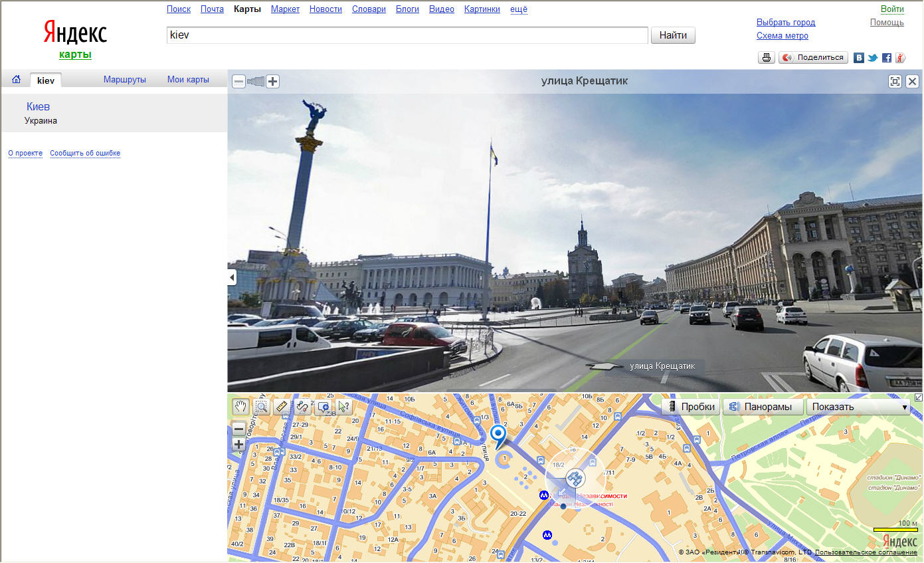Image resolution: width=924 pixels, height=563 pixels.
Task: Open the Схема метро link
Action: click(782, 35)
